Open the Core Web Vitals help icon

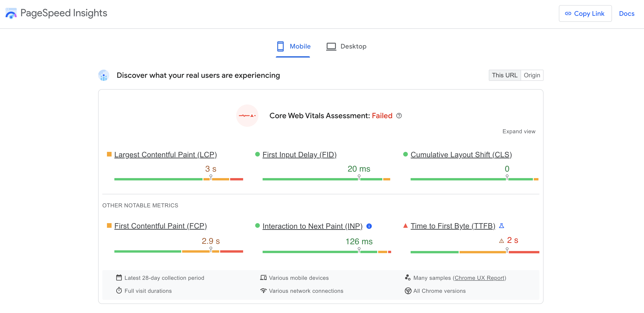(399, 116)
